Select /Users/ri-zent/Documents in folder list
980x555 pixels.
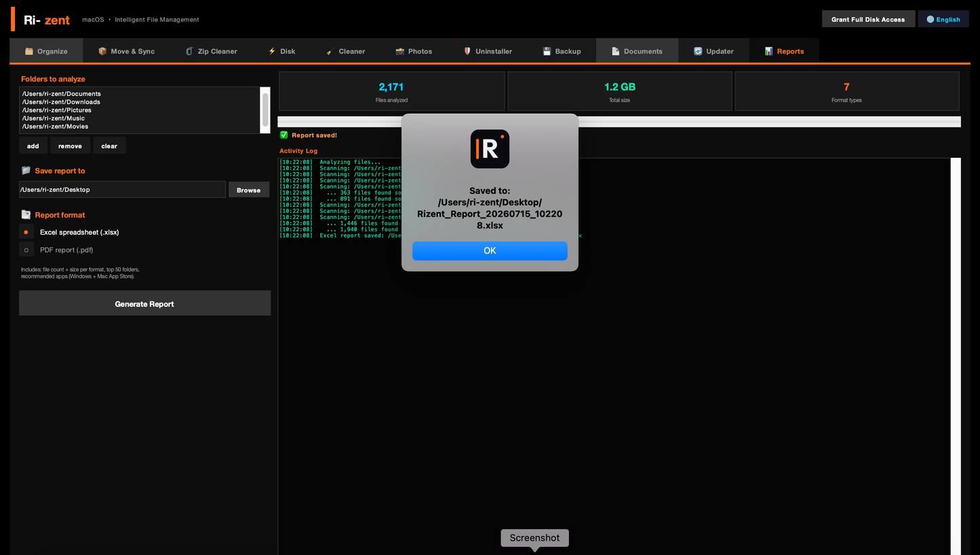point(61,94)
